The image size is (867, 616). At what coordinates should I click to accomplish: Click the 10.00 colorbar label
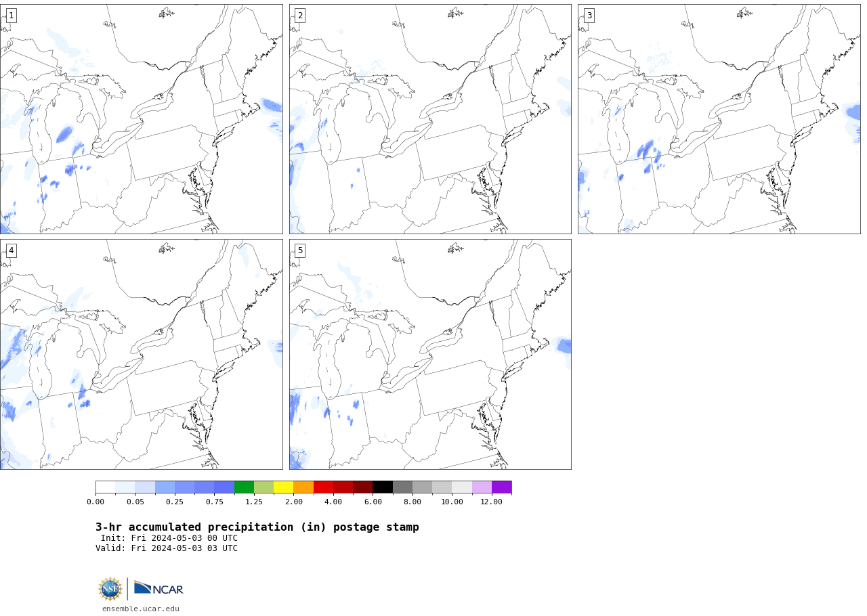click(452, 502)
